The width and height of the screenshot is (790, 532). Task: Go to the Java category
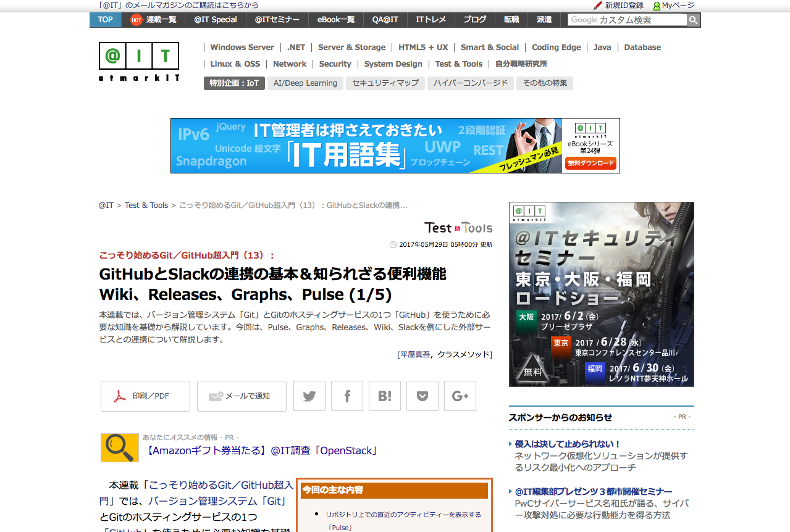[602, 47]
